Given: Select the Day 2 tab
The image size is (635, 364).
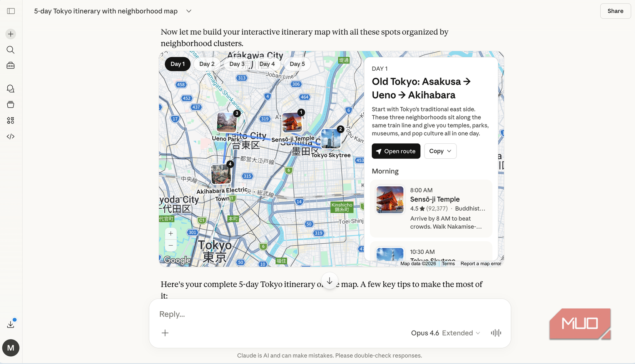Looking at the screenshot, I should pyautogui.click(x=207, y=64).
